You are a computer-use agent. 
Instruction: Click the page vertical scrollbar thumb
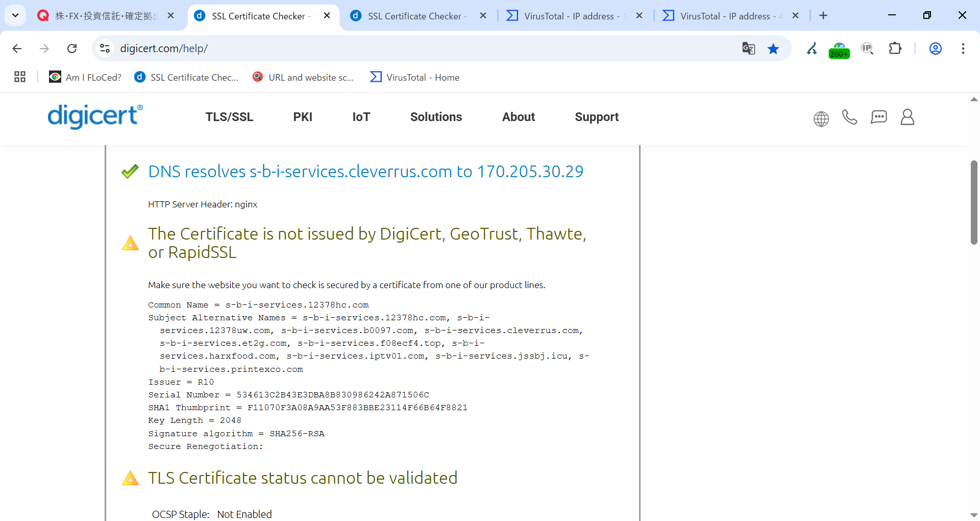point(974,202)
